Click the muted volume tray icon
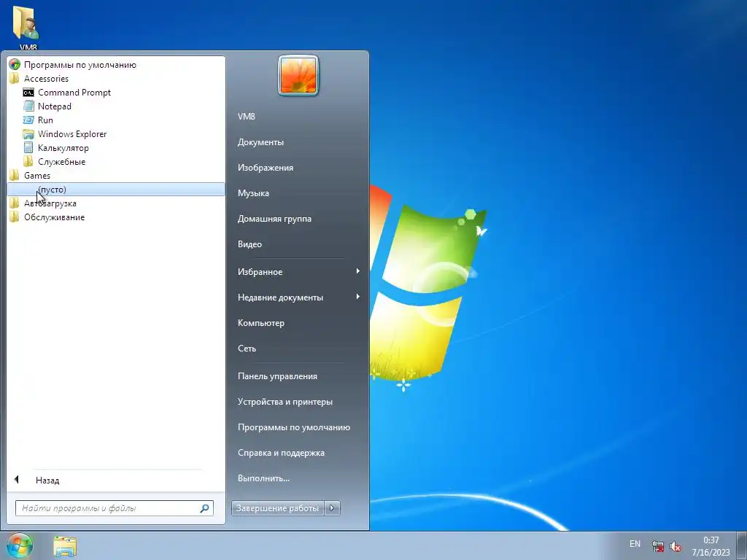Viewport: 747px width, 560px height. tap(675, 546)
